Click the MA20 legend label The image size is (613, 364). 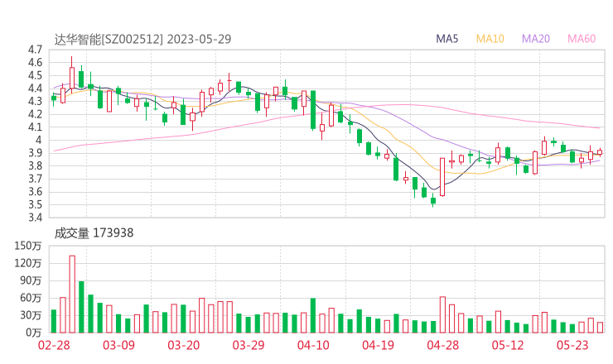click(536, 39)
